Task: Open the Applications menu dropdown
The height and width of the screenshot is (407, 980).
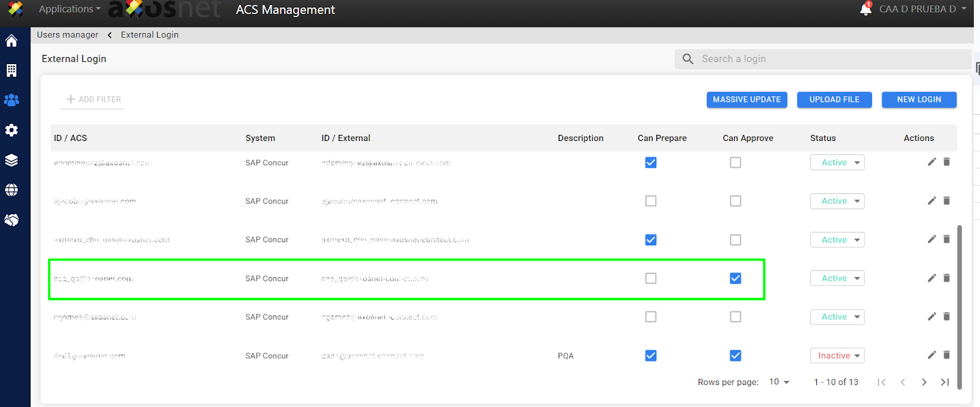Action: coord(70,9)
